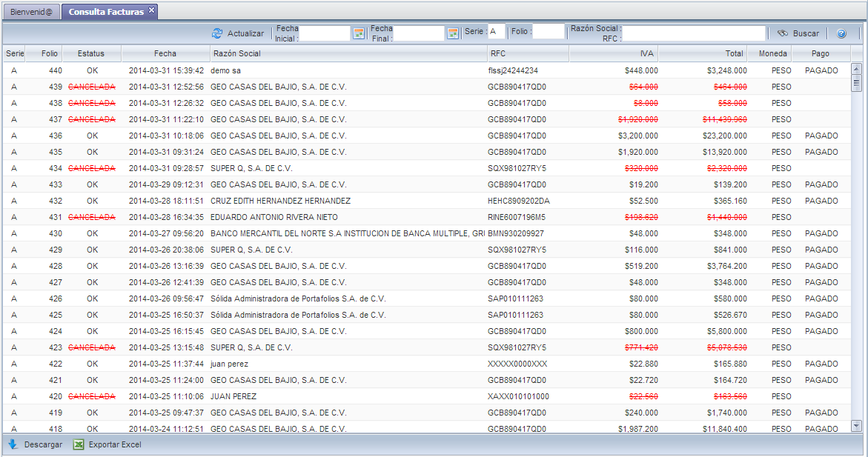868x457 pixels.
Task: Focus the Folio input field
Action: 548,32
